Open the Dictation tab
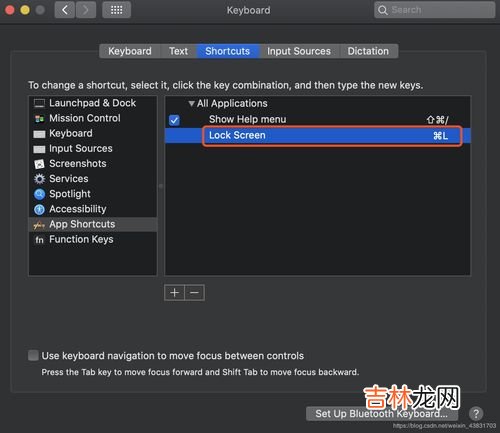500x433 pixels. click(368, 51)
